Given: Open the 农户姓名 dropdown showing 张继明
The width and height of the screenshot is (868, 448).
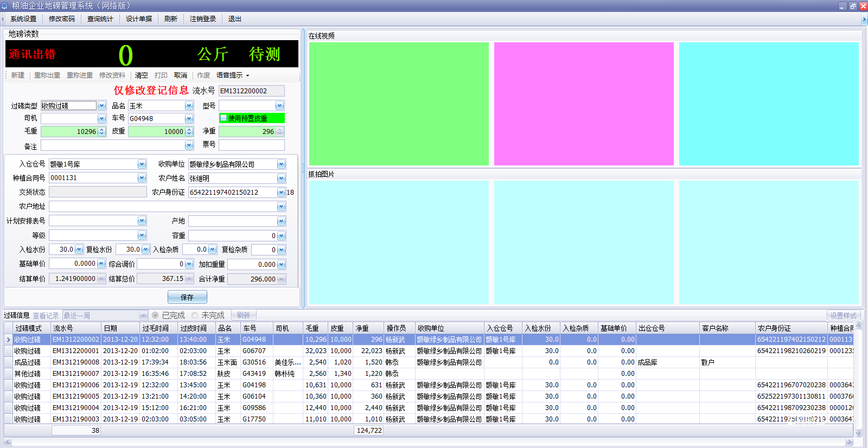Looking at the screenshot, I should [281, 178].
